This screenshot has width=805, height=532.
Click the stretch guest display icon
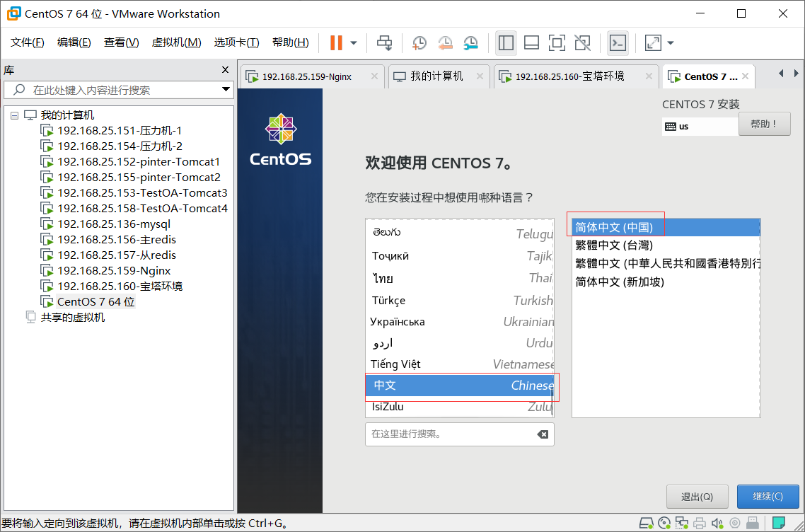coord(653,42)
